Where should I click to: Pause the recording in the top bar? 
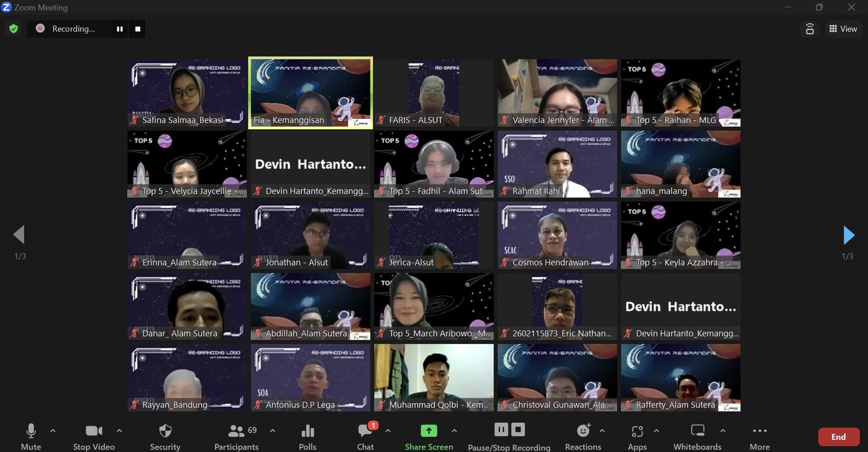pos(119,29)
